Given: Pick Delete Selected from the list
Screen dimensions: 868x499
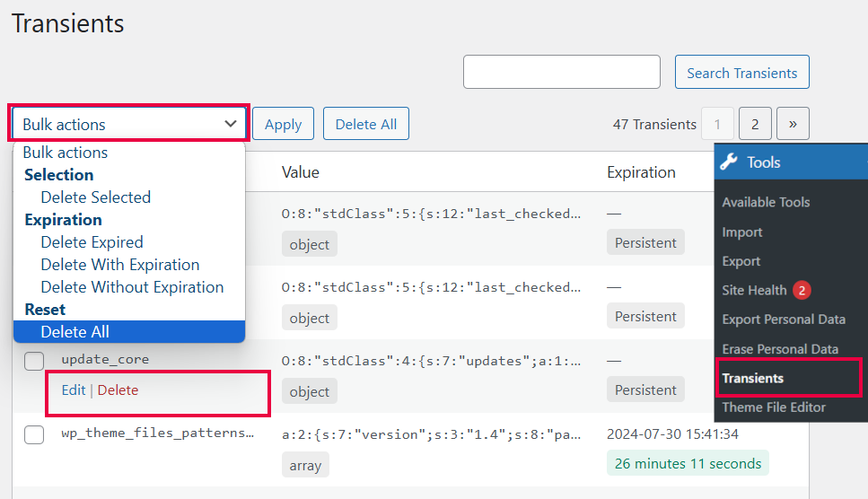Looking at the screenshot, I should coord(95,197).
